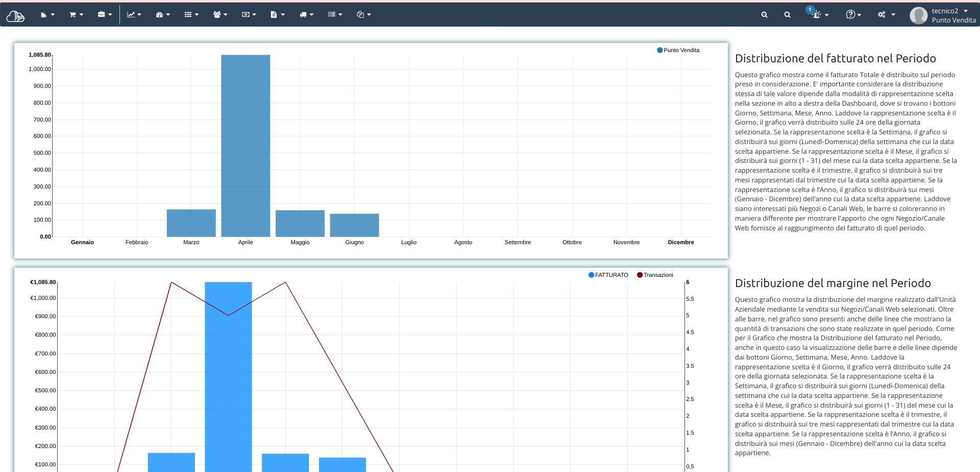Click the notification badge showing 1
Viewport: 980px width, 472px height.
tap(810, 9)
